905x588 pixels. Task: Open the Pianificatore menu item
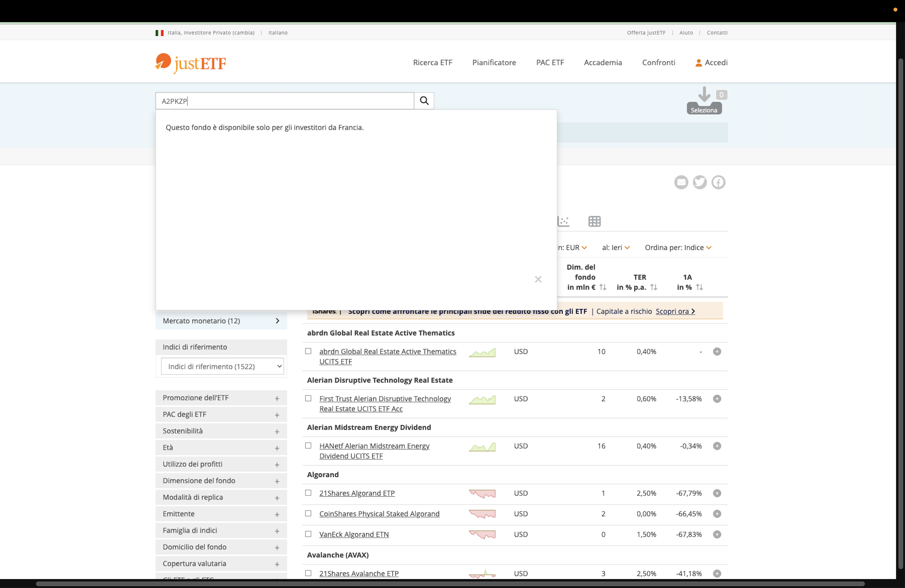click(494, 62)
